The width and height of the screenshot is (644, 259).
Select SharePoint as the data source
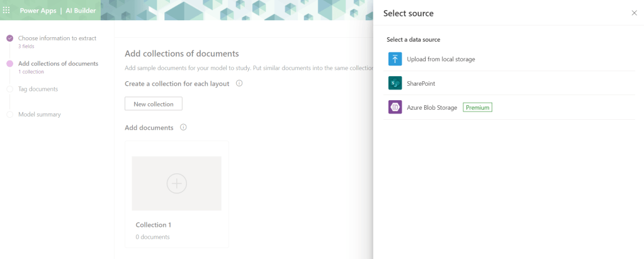421,83
